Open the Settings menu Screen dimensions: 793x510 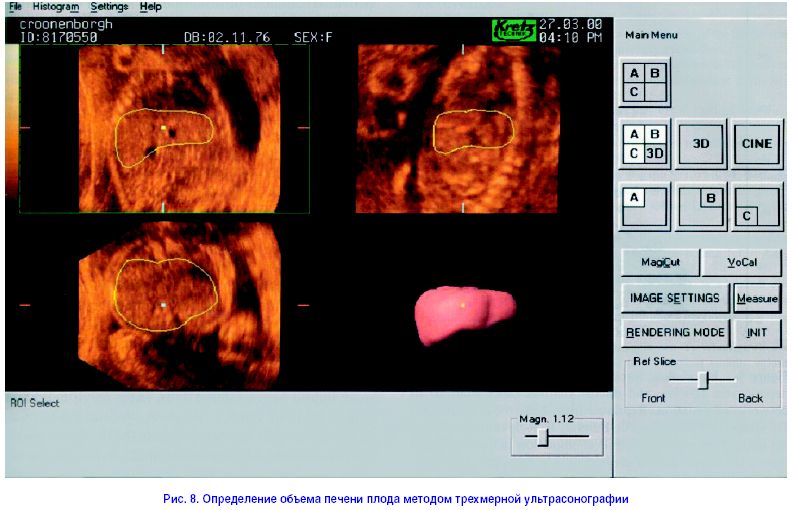[x=109, y=7]
